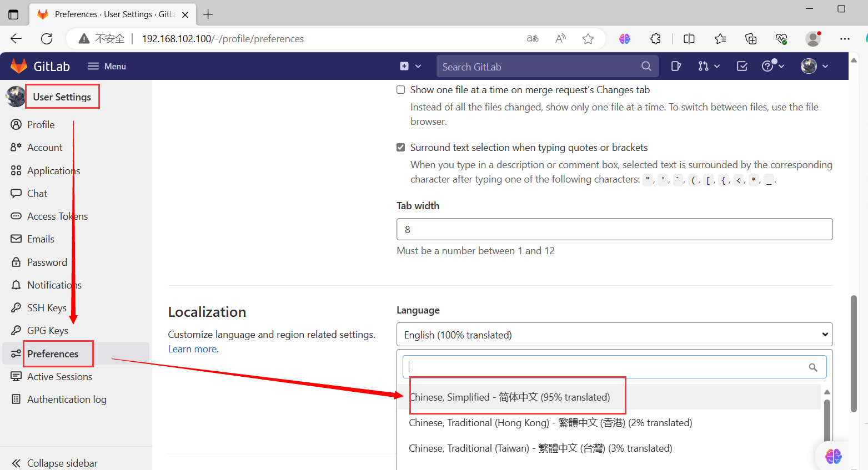868x470 pixels.
Task: Open SSH Keys settings in sidebar
Action: (47, 307)
